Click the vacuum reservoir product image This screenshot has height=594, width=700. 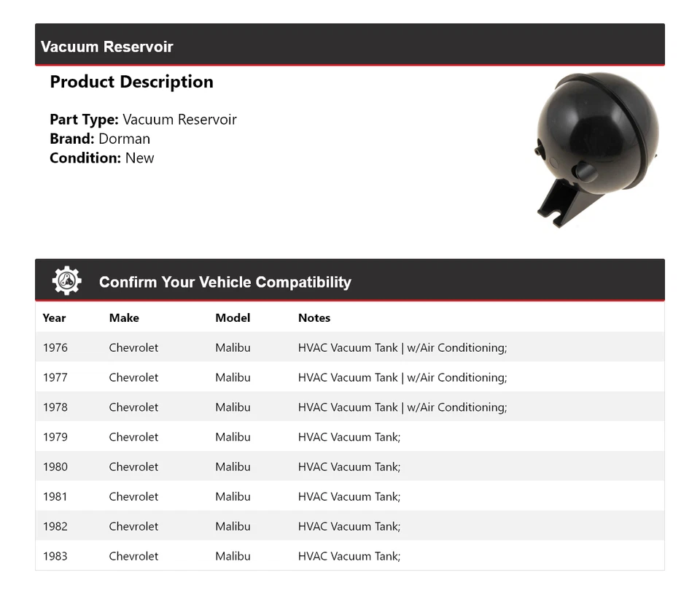pyautogui.click(x=597, y=149)
